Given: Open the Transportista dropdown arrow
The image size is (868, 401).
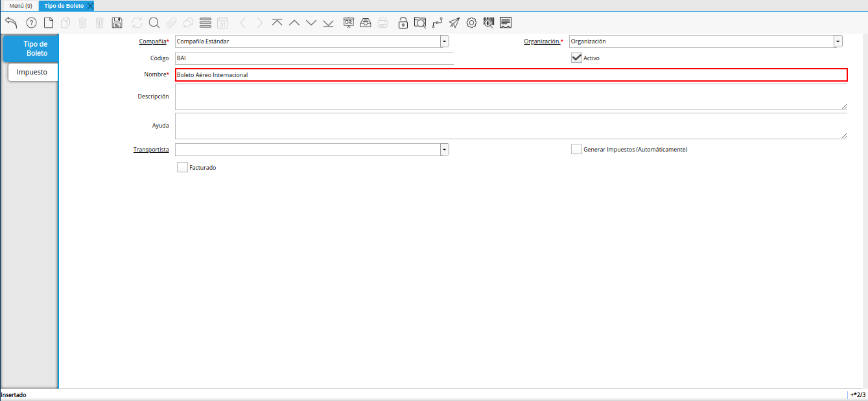Looking at the screenshot, I should tap(444, 150).
